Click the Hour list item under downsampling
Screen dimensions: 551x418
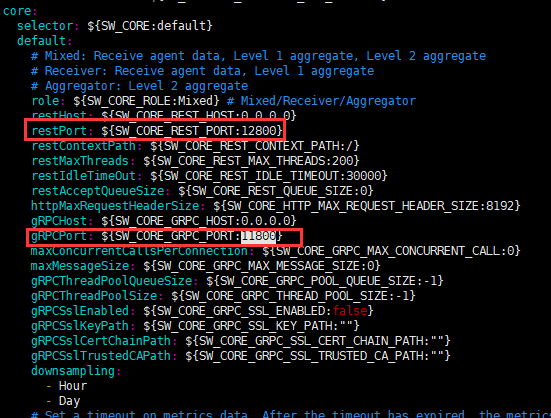click(73, 386)
